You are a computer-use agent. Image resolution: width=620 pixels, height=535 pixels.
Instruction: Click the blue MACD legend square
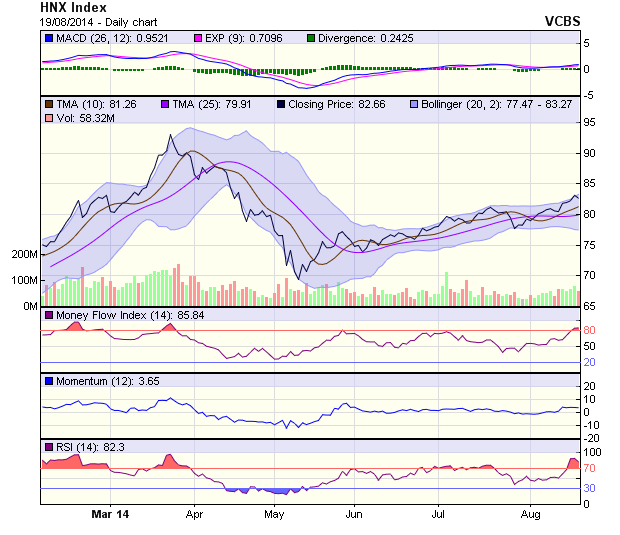tap(48, 38)
